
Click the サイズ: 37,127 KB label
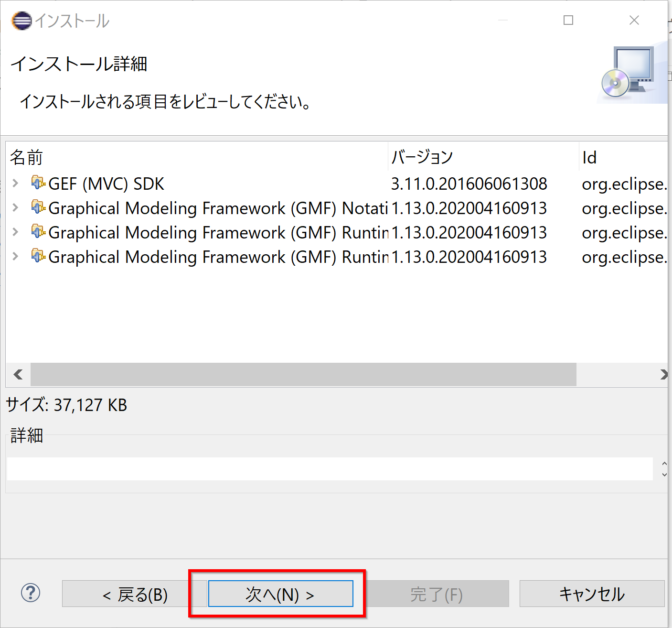(x=66, y=405)
